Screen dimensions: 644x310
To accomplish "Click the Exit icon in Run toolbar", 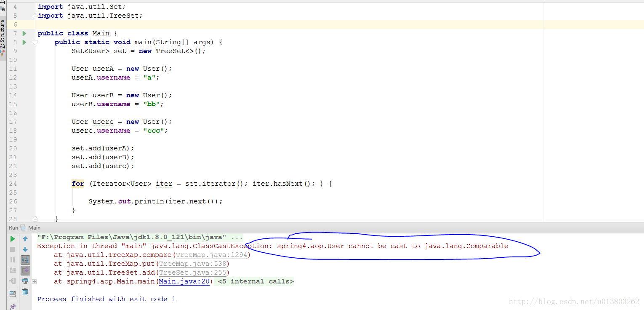I will pyautogui.click(x=13, y=281).
